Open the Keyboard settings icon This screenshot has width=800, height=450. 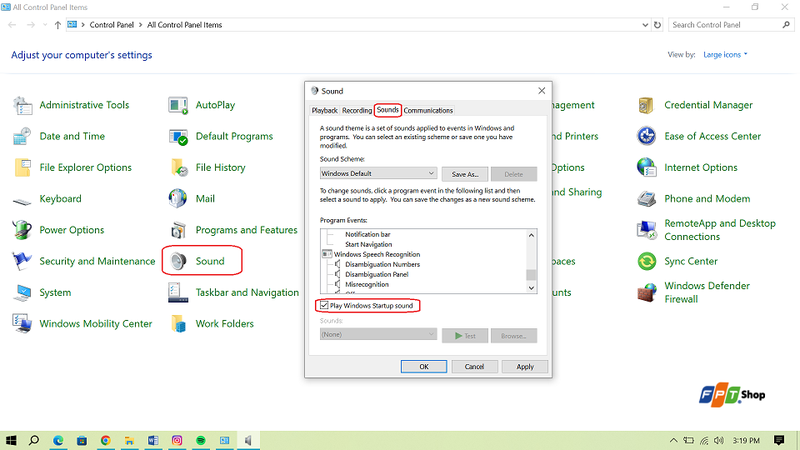point(22,201)
